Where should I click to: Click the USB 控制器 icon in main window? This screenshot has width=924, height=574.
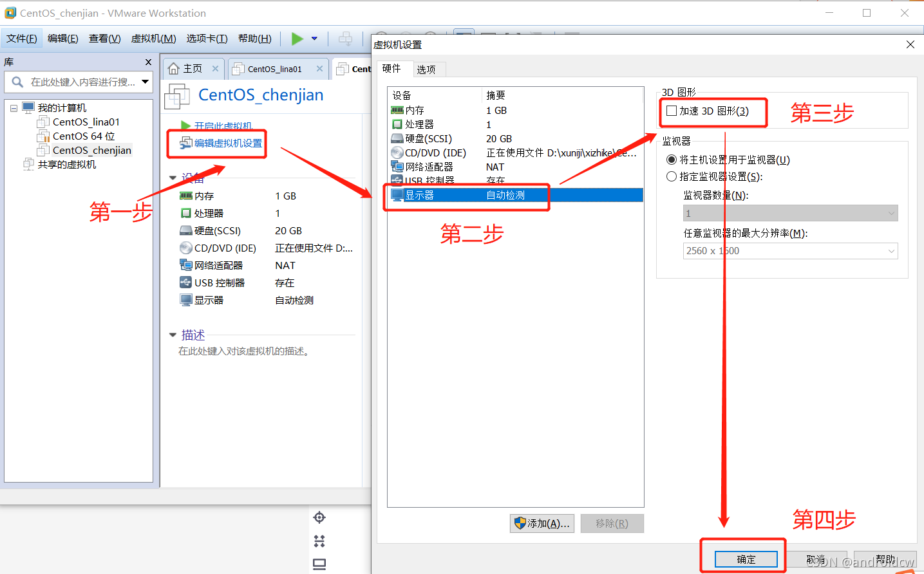[186, 282]
